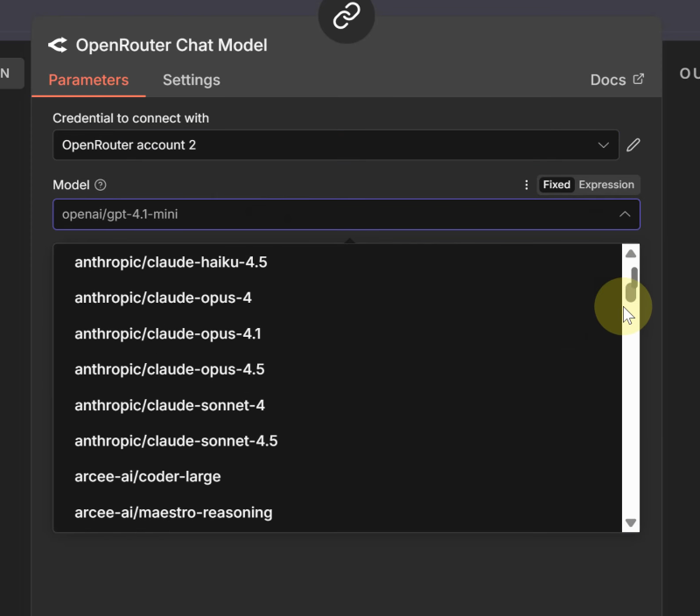
Task: Click the pencil icon to edit credential
Action: (x=633, y=145)
